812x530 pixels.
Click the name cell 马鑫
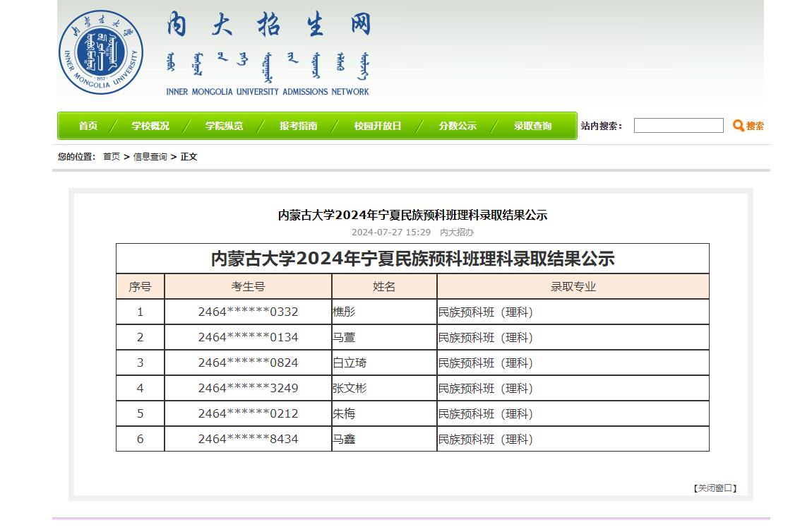[384, 439]
